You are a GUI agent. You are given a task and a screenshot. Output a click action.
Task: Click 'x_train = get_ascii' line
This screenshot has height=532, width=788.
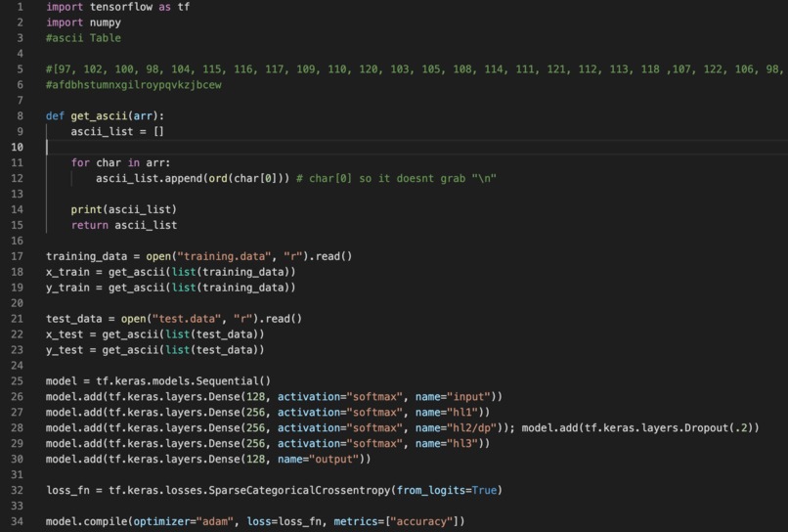pos(171,272)
